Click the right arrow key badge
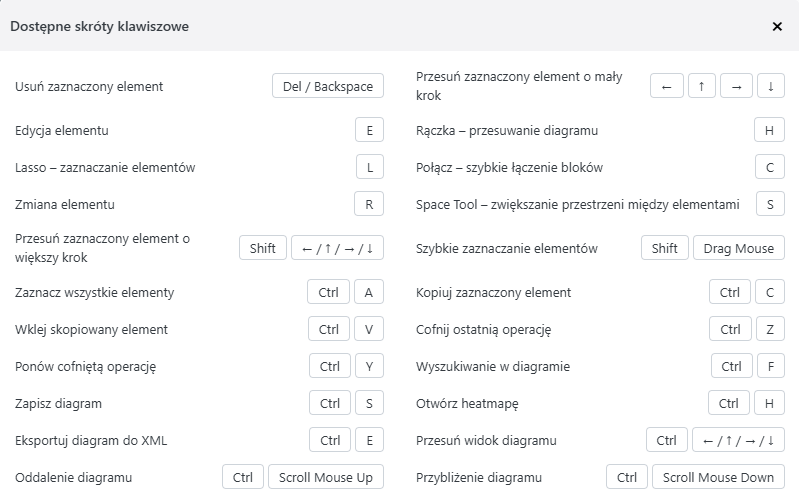The width and height of the screenshot is (799, 500). [x=736, y=86]
